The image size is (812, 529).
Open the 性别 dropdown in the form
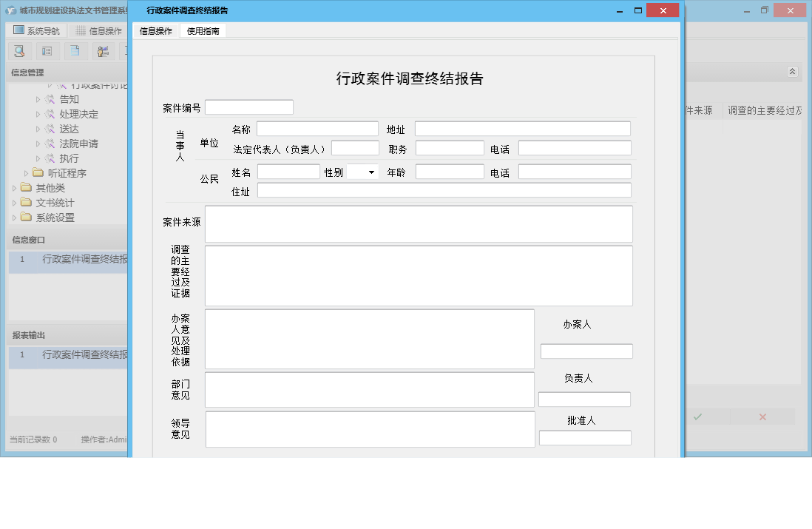coord(362,171)
